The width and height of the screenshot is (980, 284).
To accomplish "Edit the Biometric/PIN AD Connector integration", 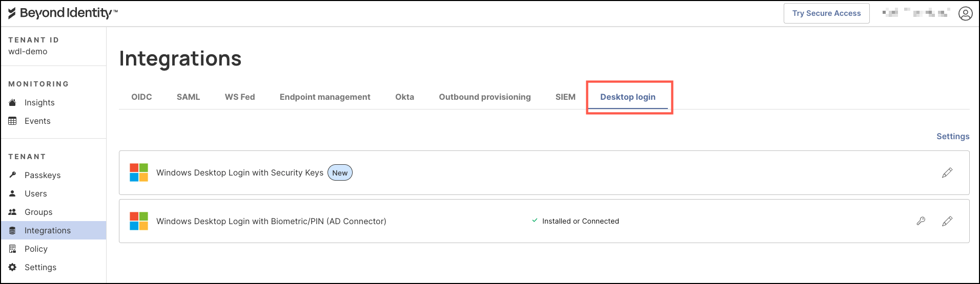I will [947, 221].
